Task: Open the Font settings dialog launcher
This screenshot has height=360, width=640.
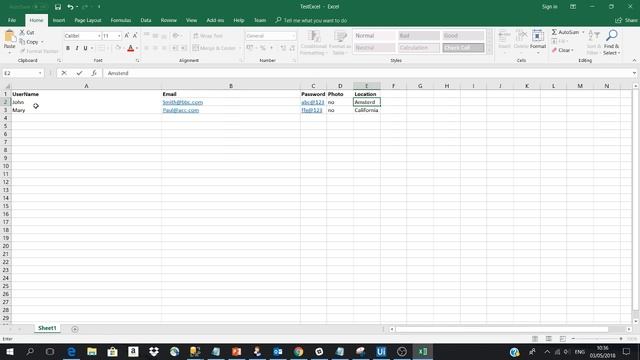Action: [x=137, y=60]
